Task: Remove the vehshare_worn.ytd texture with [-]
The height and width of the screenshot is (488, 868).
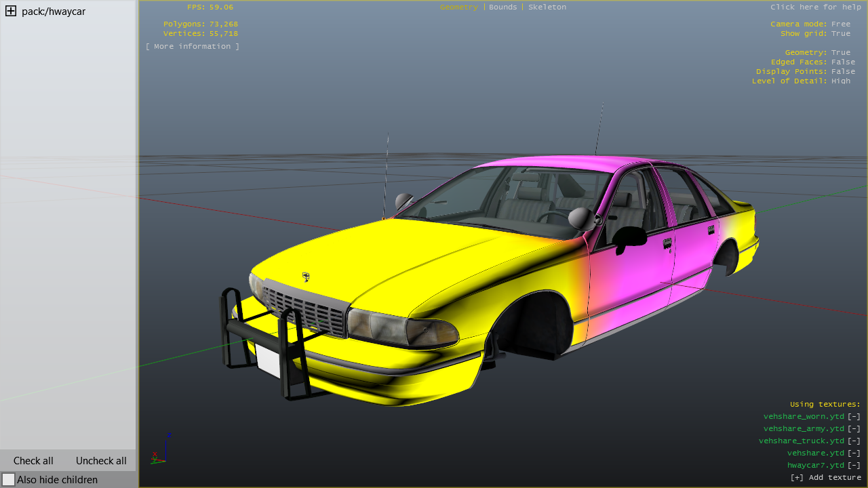Action: point(854,417)
